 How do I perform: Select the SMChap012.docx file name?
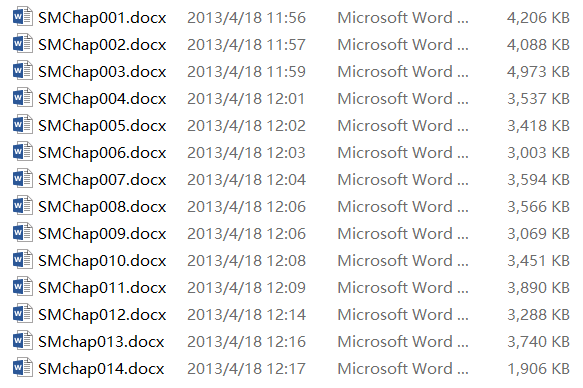point(102,315)
